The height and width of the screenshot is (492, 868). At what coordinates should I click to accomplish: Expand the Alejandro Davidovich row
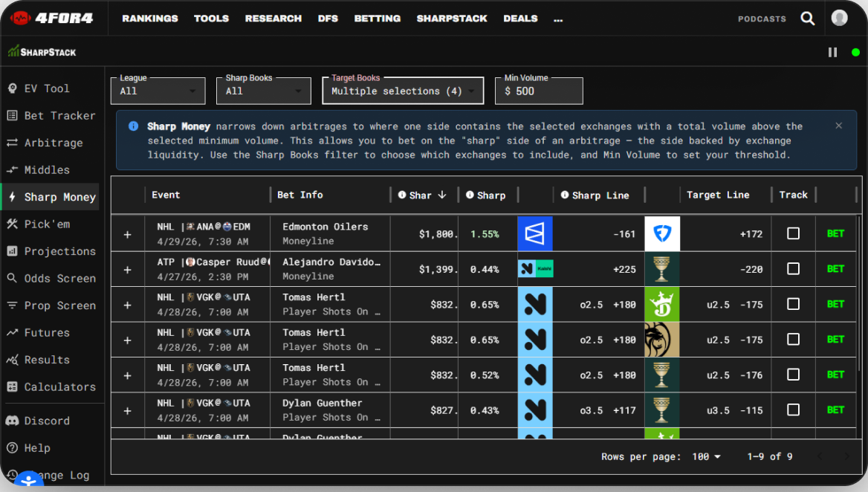click(x=127, y=270)
